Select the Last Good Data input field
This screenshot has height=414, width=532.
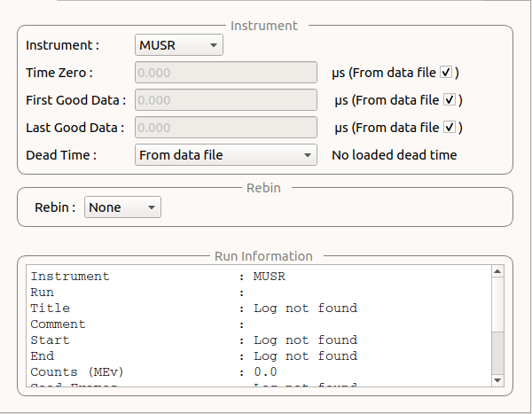pyautogui.click(x=225, y=128)
